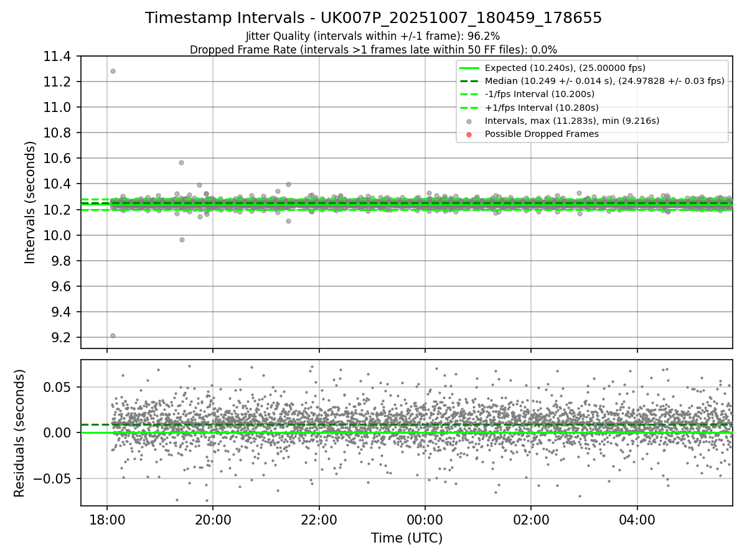Select legend entry 'Intervals, max (11.283s), min (9.216s)'

[572, 121]
